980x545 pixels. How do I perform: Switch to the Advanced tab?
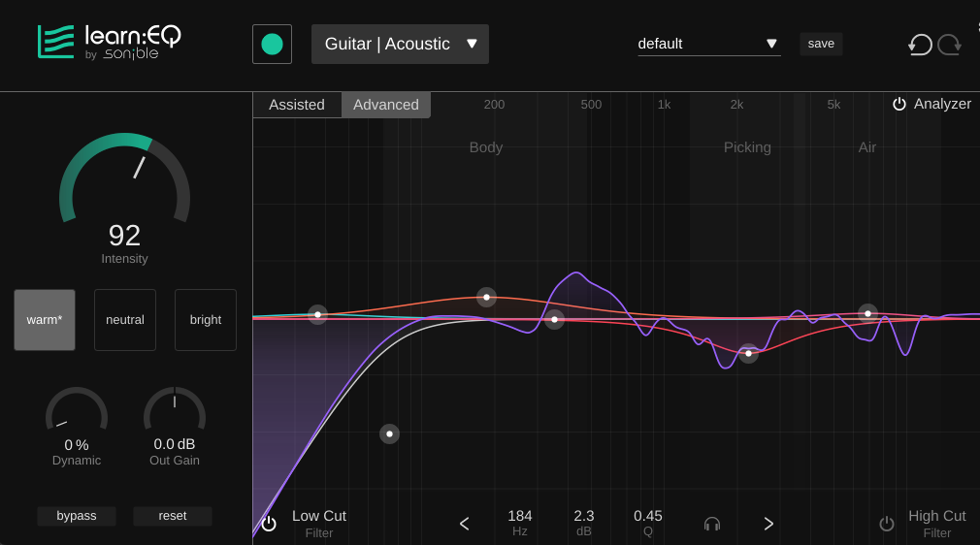click(386, 105)
